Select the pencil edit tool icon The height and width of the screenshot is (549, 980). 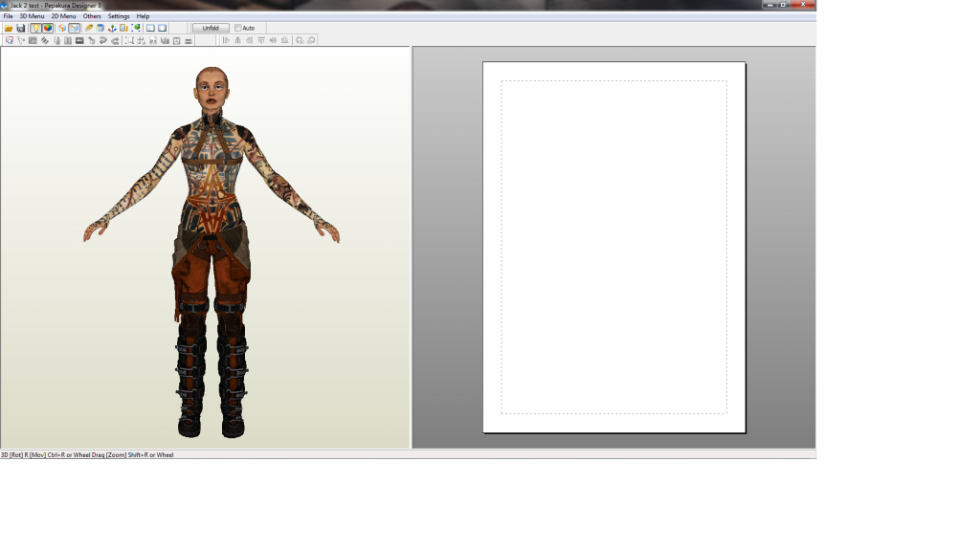coord(89,28)
